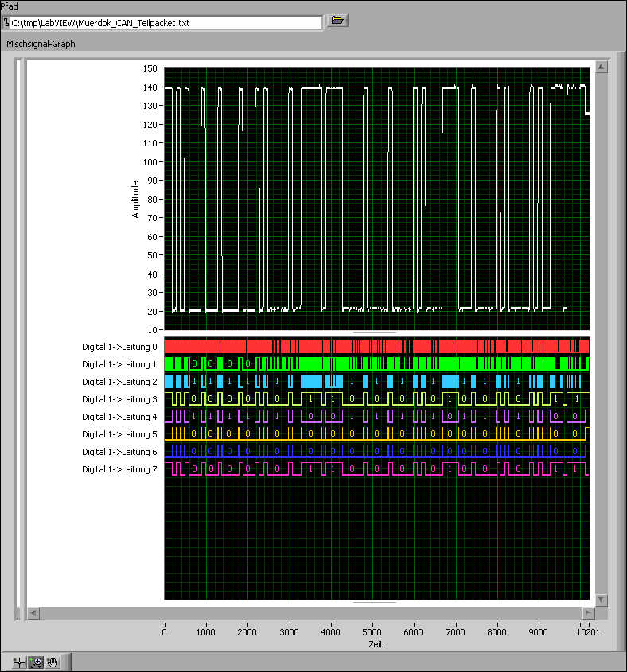
Task: Select Digital 1->Leitung 5 label
Action: (x=119, y=434)
